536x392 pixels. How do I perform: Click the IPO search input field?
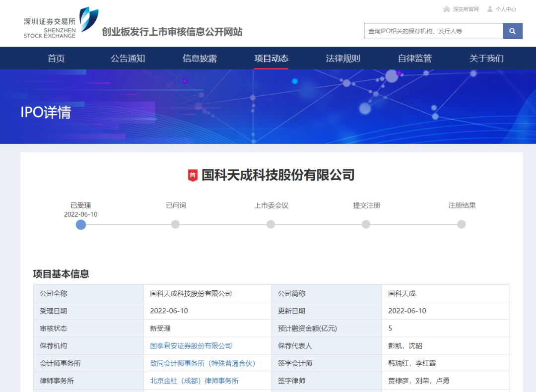(433, 31)
